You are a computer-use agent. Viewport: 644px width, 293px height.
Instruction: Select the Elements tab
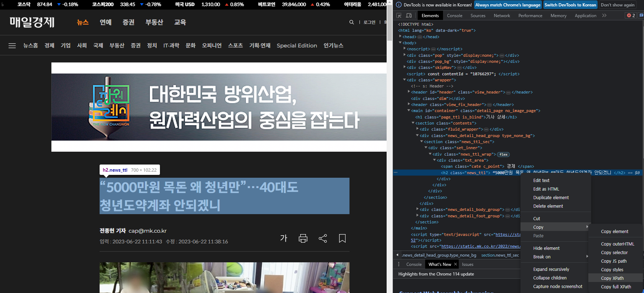pyautogui.click(x=430, y=16)
